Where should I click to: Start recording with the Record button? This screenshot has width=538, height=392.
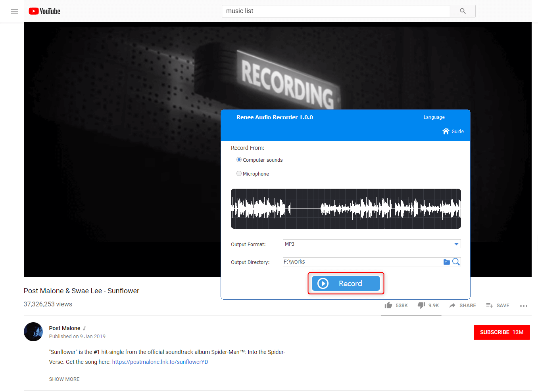coord(346,283)
